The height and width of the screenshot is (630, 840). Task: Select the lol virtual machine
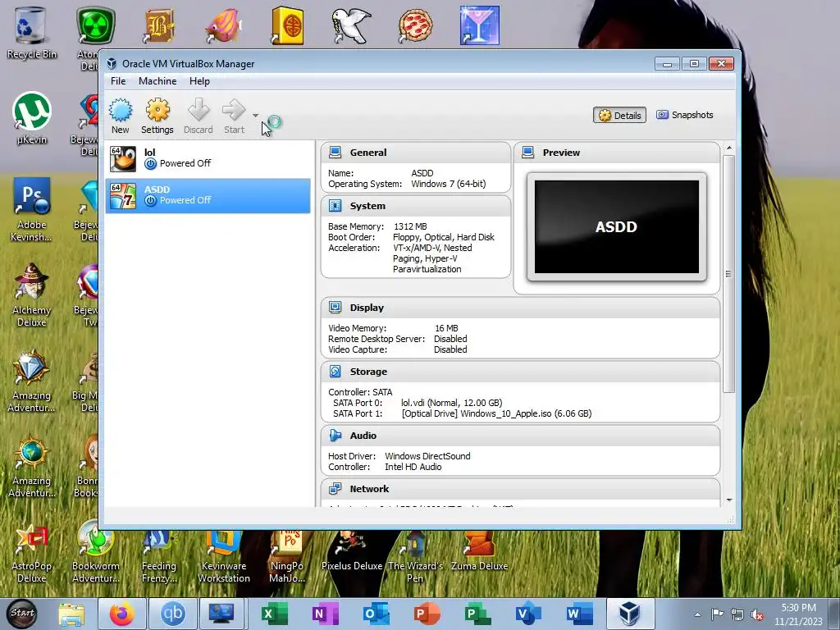coord(208,158)
